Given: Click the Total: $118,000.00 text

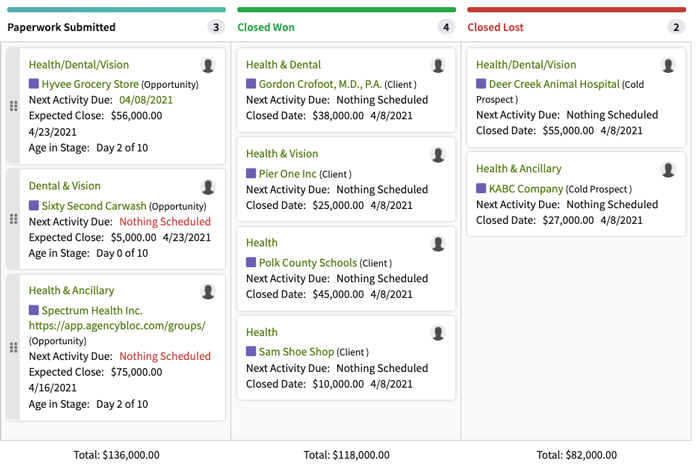Looking at the screenshot, I should (x=346, y=455).
